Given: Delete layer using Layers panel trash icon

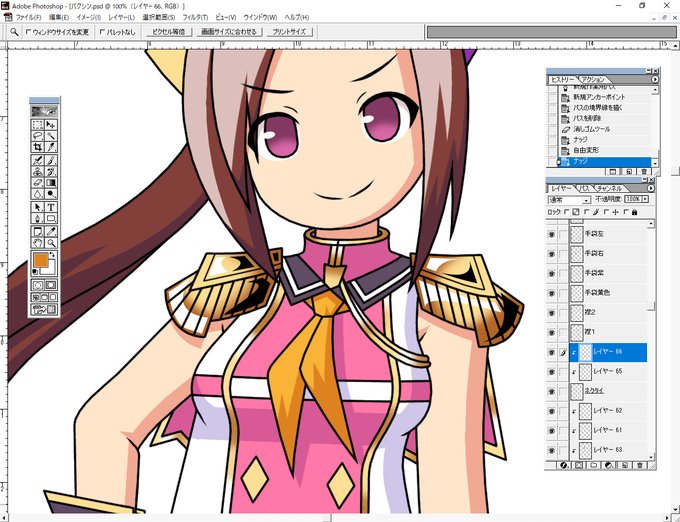Looking at the screenshot, I should click(640, 465).
